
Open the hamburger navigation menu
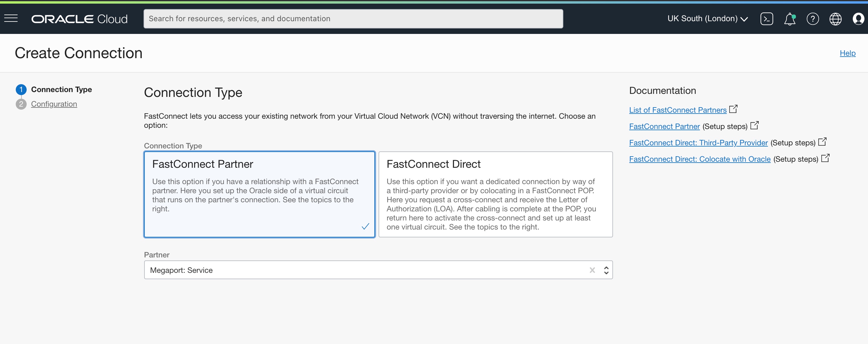pos(11,18)
